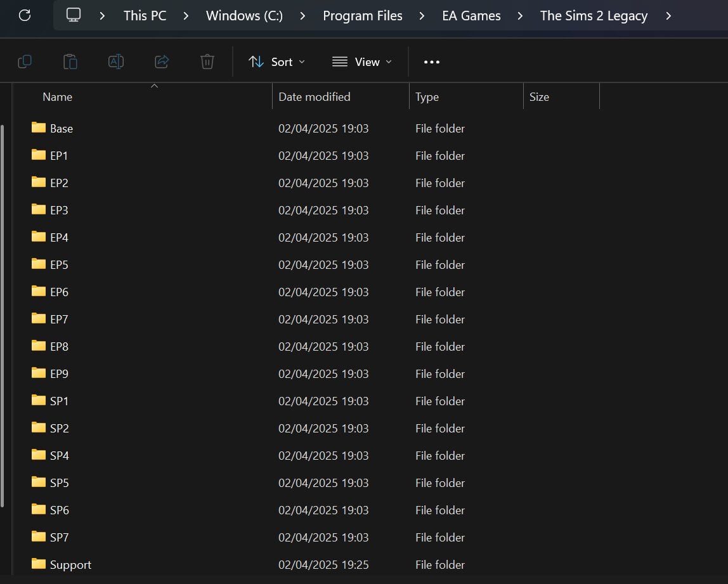Image resolution: width=728 pixels, height=584 pixels.
Task: Select the EP1 folder icon
Action: 39,155
